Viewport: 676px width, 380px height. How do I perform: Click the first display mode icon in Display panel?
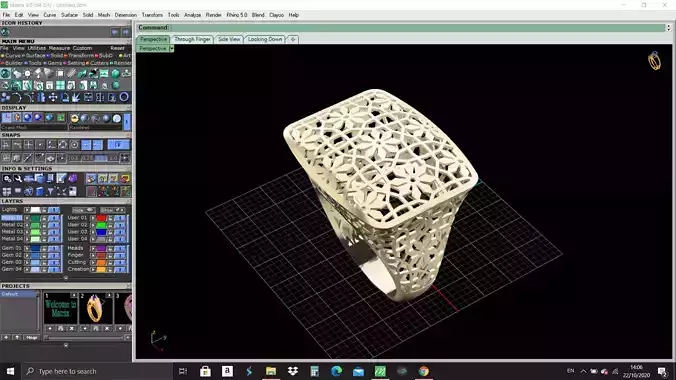(6, 118)
